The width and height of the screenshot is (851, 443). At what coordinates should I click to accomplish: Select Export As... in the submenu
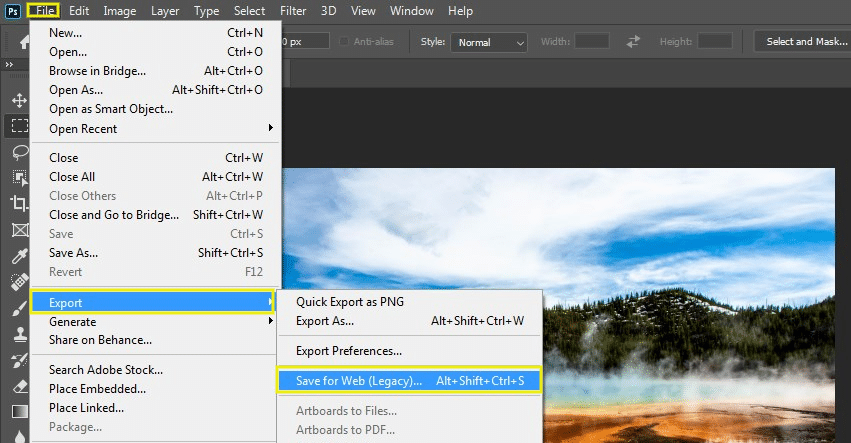click(x=410, y=321)
